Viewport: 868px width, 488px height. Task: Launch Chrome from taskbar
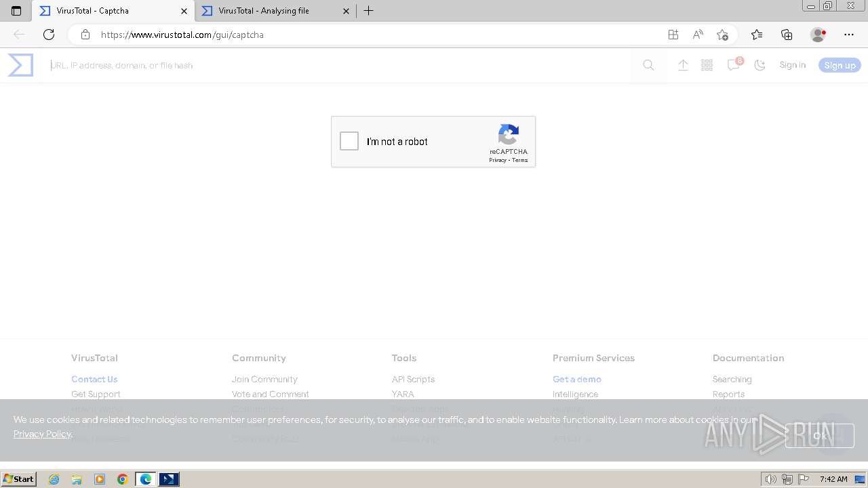coord(123,479)
